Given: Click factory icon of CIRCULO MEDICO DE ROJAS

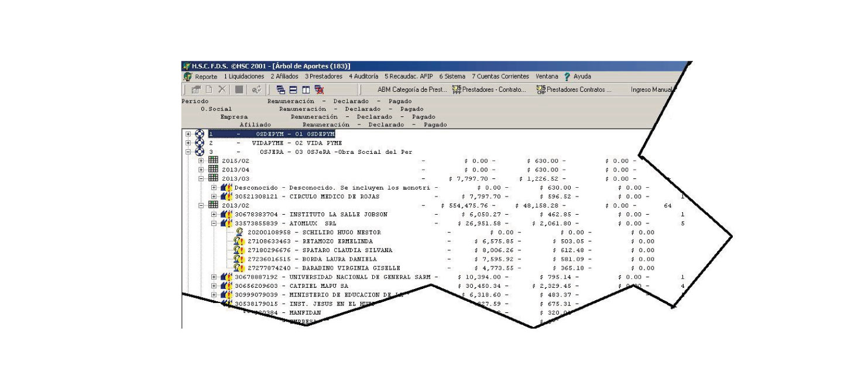Looking at the screenshot, I should (227, 196).
